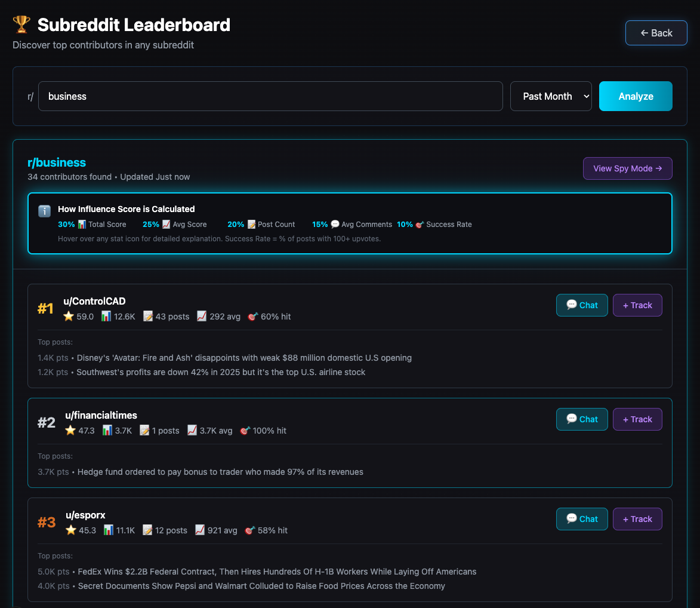Open View Spy Mode
This screenshot has height=608, width=700.
coord(627,168)
